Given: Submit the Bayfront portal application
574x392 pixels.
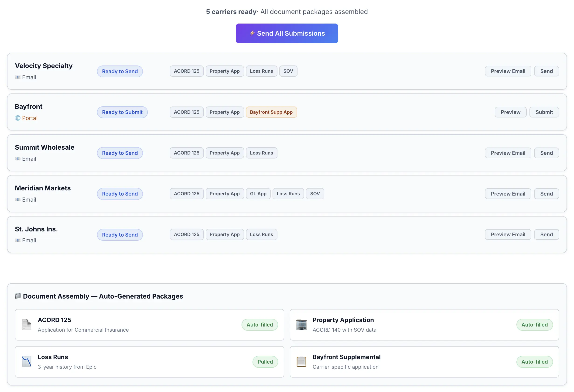Looking at the screenshot, I should (x=544, y=112).
